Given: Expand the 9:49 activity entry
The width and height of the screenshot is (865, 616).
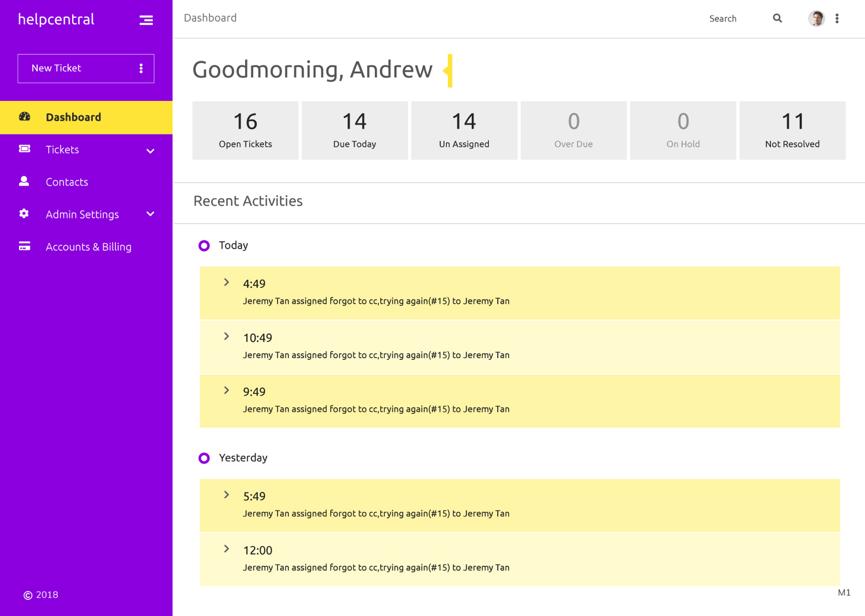Looking at the screenshot, I should click(x=227, y=390).
